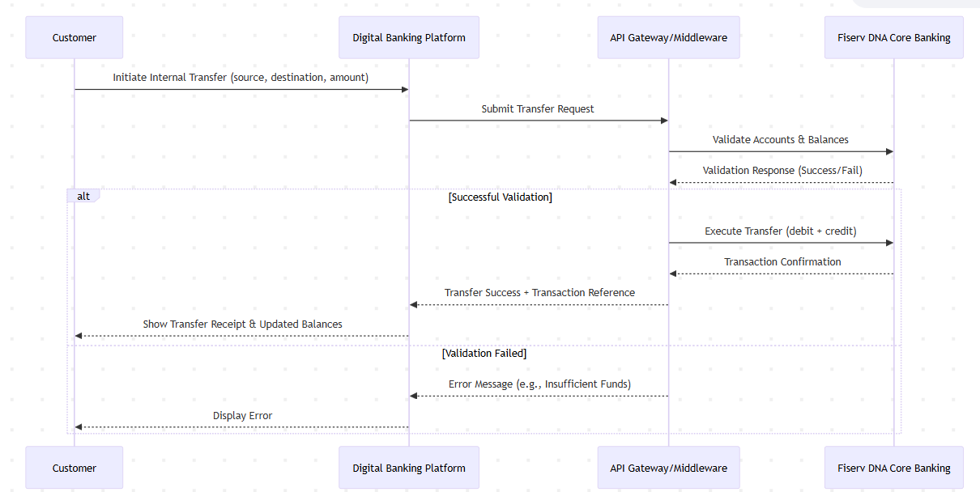This screenshot has height=492, width=980.
Task: Click the Successful Validation condition label
Action: (x=500, y=197)
